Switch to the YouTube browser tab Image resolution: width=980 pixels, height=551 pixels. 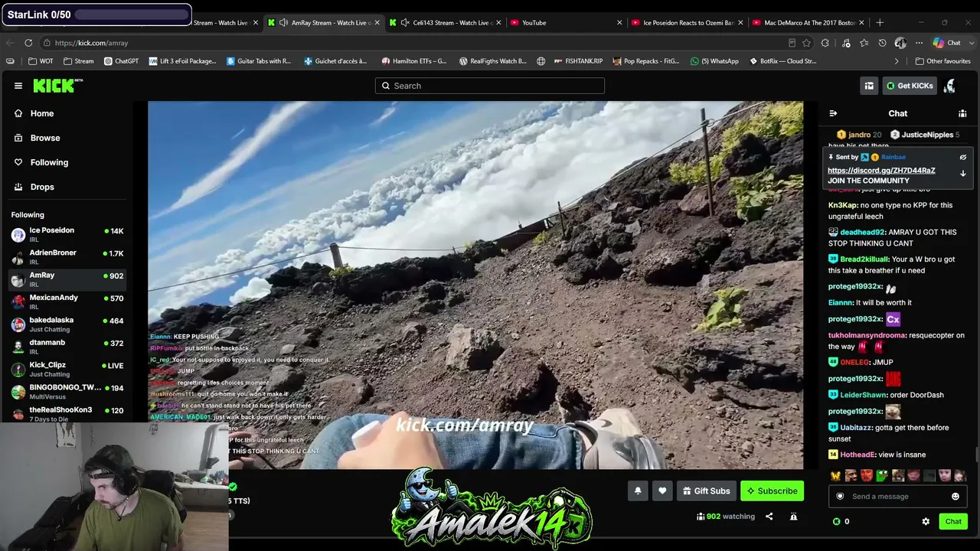pos(565,23)
